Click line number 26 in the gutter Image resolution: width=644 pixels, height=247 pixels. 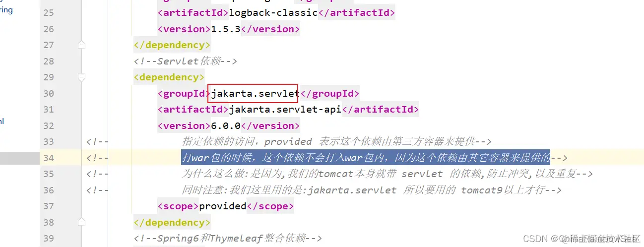tap(49, 29)
